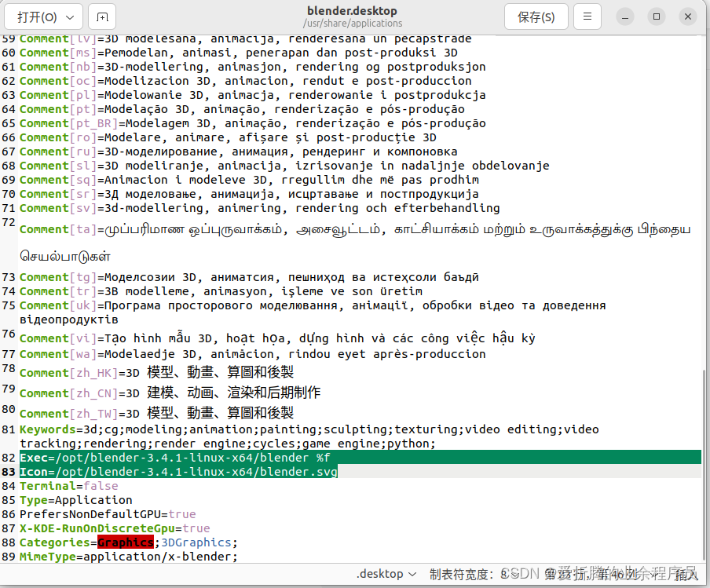Save file with 保存(S) button
This screenshot has width=710, height=588.
[536, 17]
